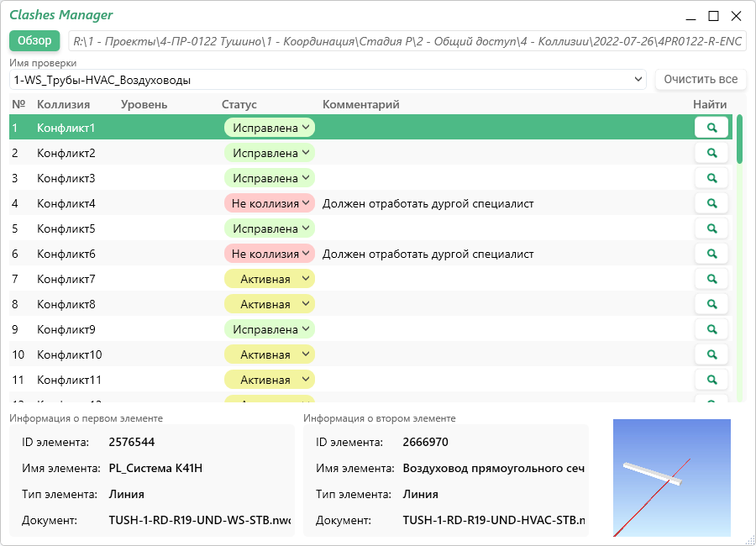This screenshot has height=546, width=756.
Task: Find Конфликт6 using its magnifier icon
Action: [x=711, y=254]
